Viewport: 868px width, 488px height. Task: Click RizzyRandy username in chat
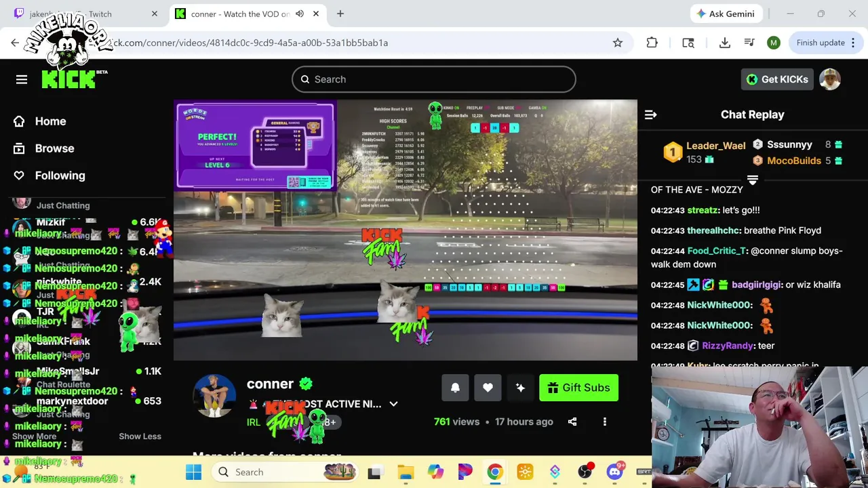tap(727, 346)
